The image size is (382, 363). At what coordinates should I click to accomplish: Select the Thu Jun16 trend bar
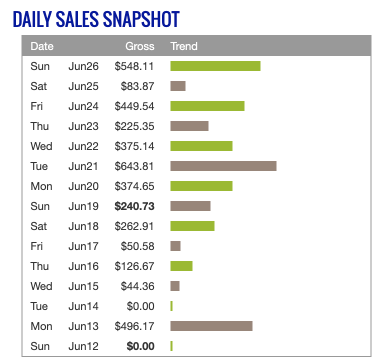[x=181, y=266]
